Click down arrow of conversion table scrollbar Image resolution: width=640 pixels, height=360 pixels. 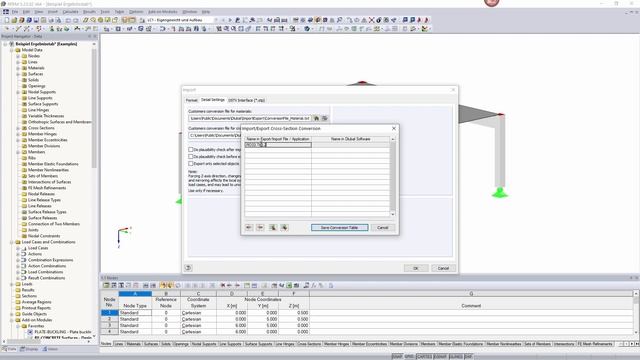point(393,214)
